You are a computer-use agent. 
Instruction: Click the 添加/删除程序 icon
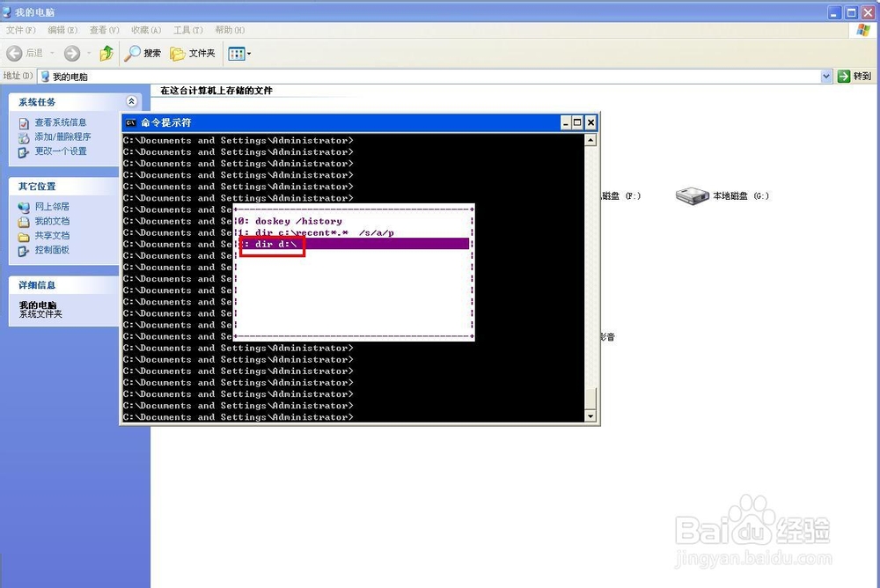(x=24, y=137)
